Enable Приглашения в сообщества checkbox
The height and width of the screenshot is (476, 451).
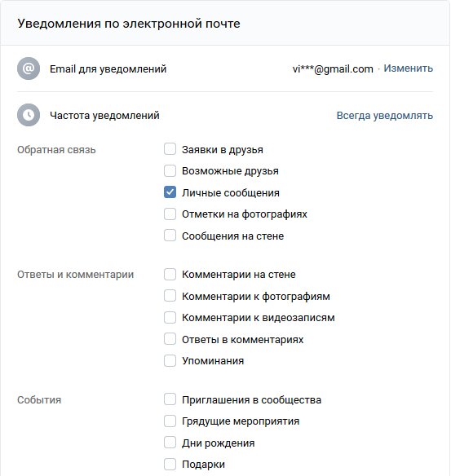pyautogui.click(x=170, y=399)
